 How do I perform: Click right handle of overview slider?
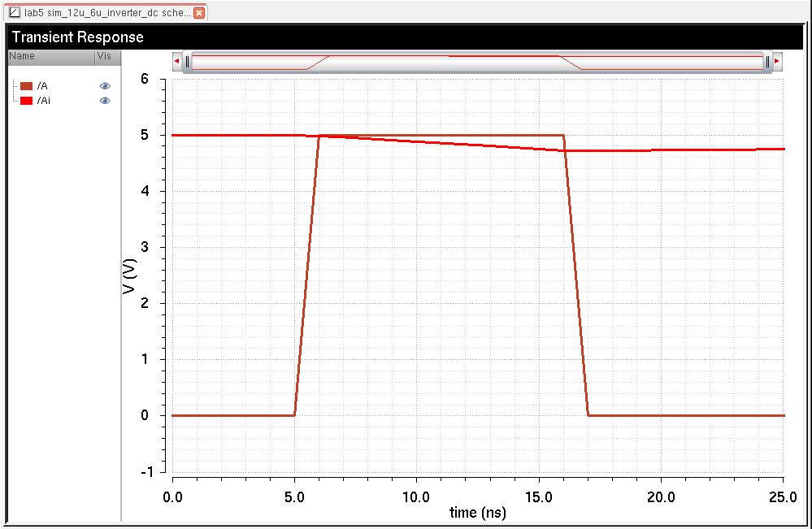[768, 62]
